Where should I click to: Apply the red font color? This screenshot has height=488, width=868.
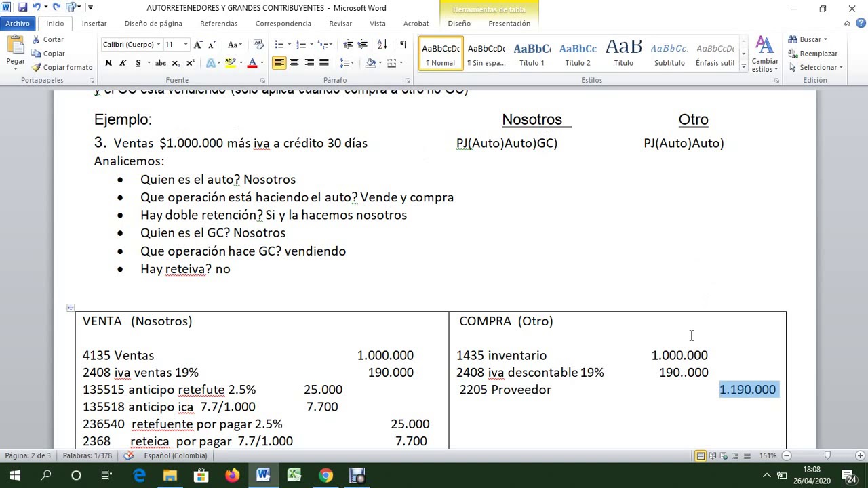coord(252,63)
